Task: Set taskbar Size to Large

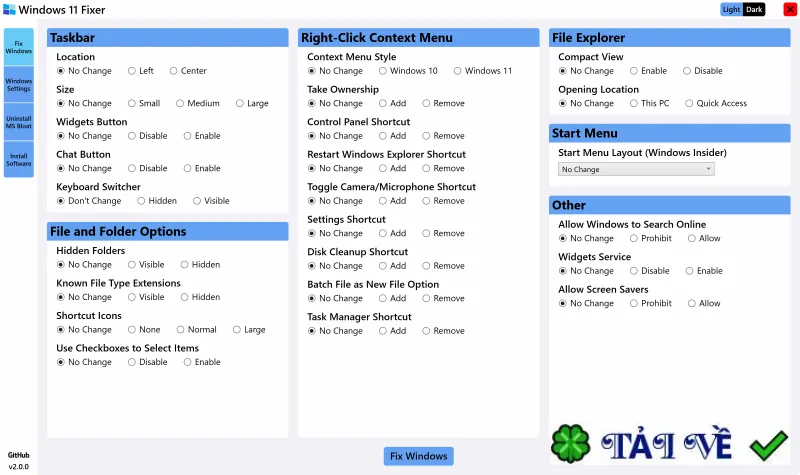Action: point(252,103)
